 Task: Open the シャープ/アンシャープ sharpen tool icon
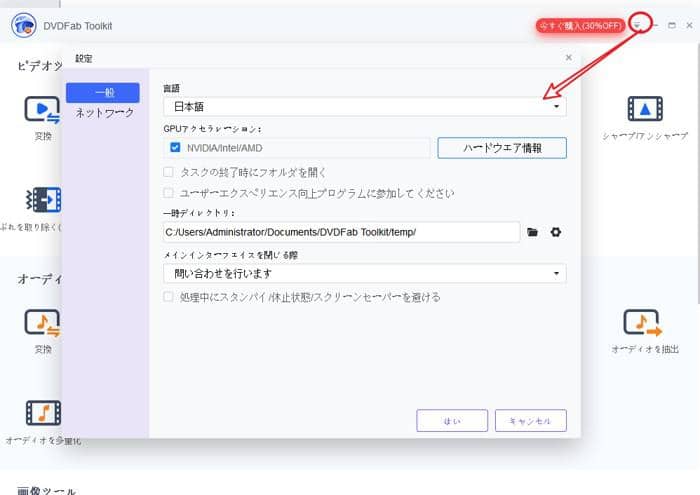[645, 108]
